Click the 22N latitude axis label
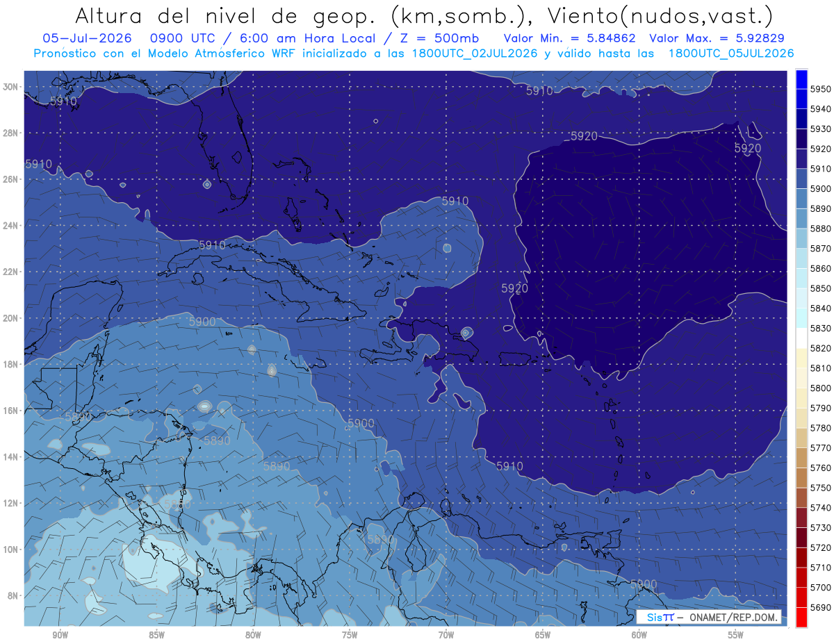 pyautogui.click(x=10, y=272)
